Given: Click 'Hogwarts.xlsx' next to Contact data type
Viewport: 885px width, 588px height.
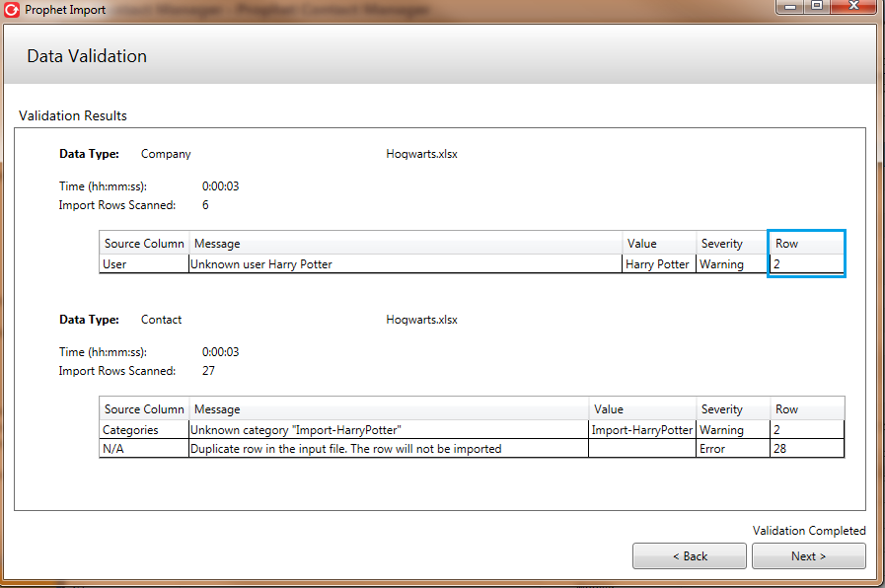Looking at the screenshot, I should [421, 320].
